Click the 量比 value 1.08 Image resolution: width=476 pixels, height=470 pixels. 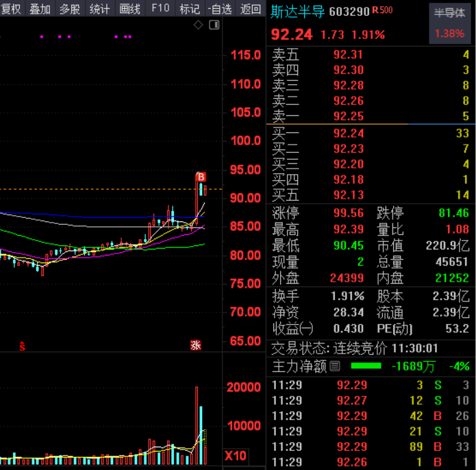tap(458, 230)
